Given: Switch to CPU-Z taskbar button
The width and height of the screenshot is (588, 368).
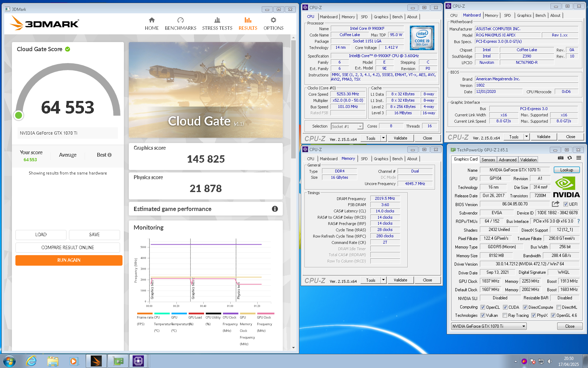Looking at the screenshot, I should pyautogui.click(x=139, y=361).
